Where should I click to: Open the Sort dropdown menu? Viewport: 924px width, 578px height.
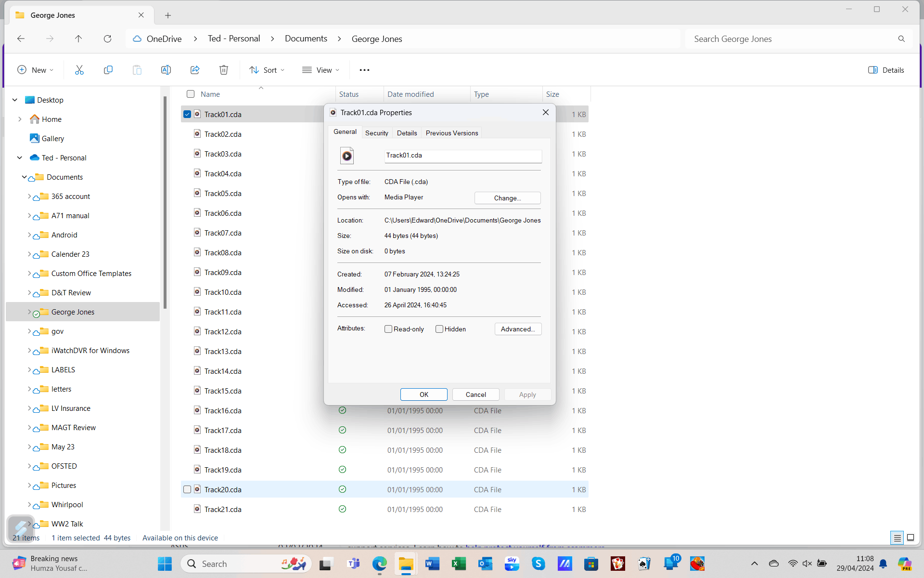point(267,70)
